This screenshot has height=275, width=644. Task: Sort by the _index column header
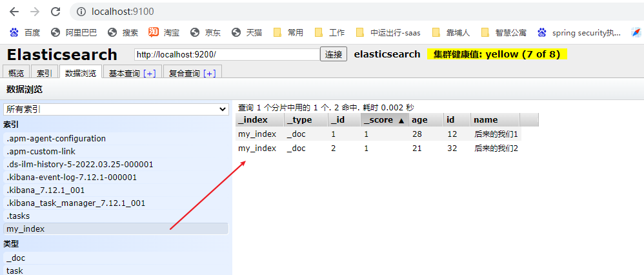click(x=259, y=119)
